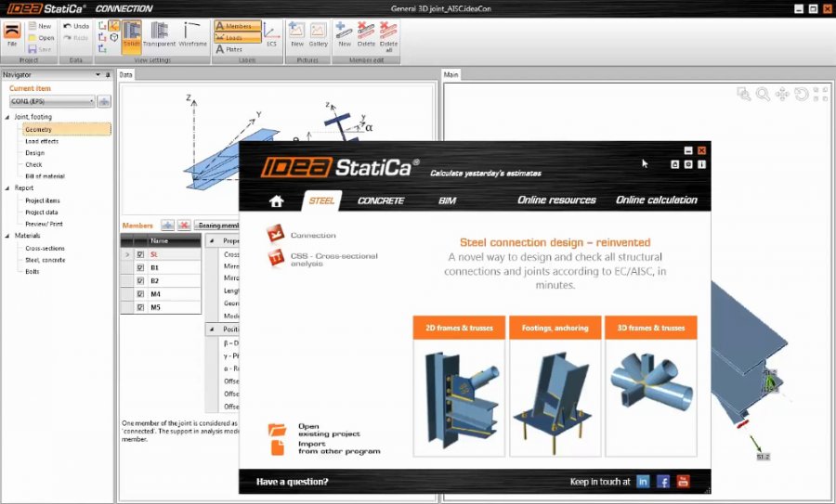This screenshot has width=836, height=504.
Task: Uncheck the B2 member checkbox
Action: (140, 280)
